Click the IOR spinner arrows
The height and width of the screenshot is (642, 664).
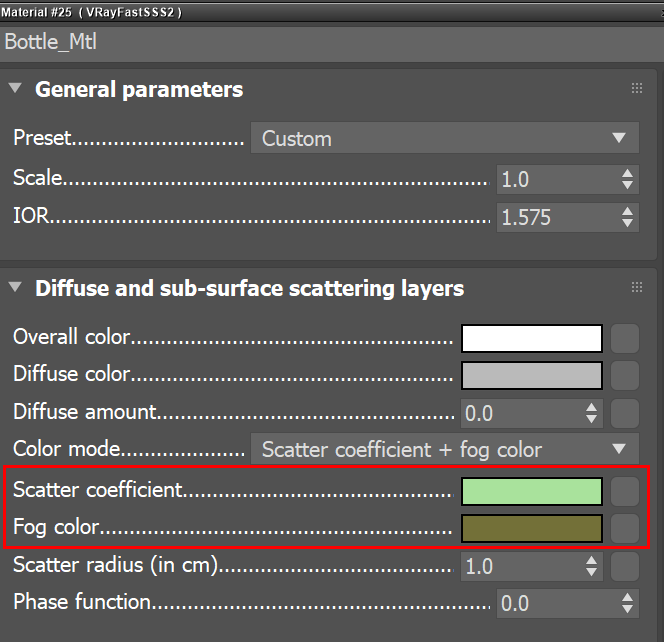[x=627, y=217]
